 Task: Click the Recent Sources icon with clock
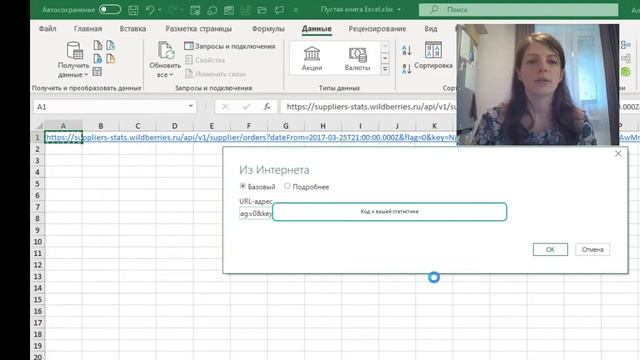[111, 45]
